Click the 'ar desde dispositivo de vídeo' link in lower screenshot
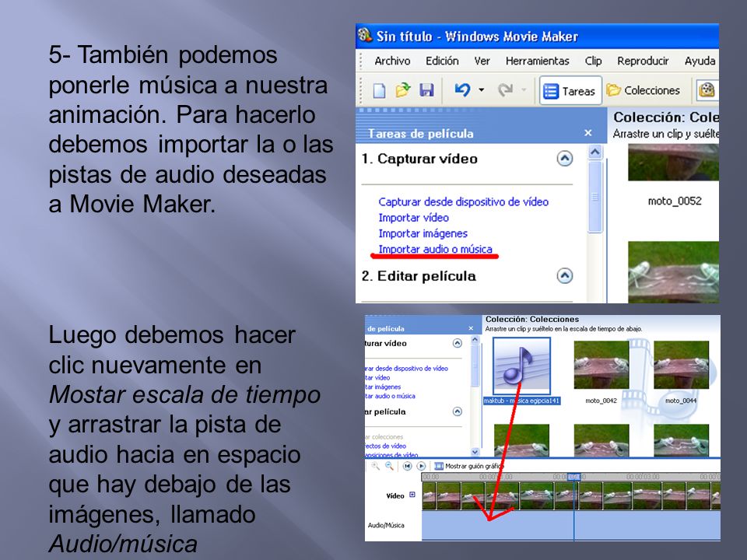Viewport: 747px width, 560px height. point(406,368)
